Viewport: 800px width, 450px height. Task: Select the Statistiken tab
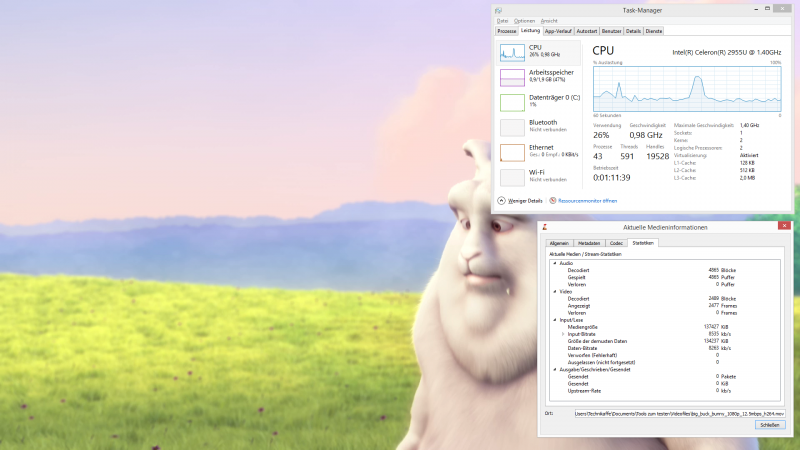pos(643,243)
